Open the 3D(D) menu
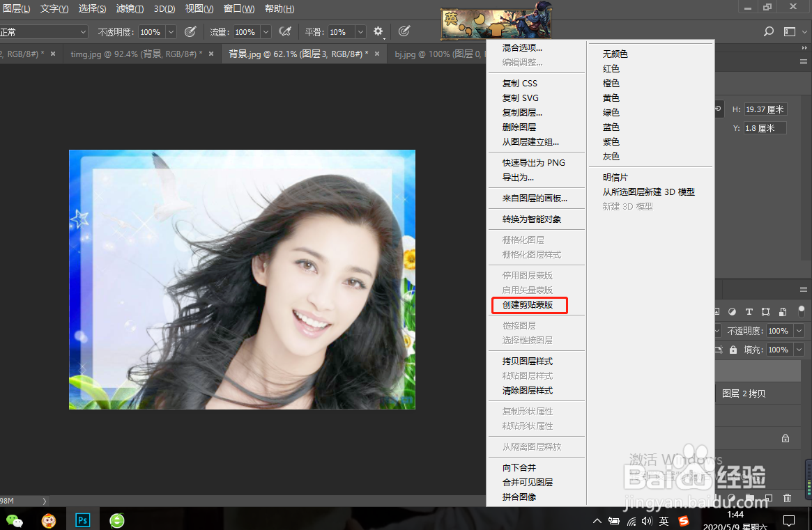The height and width of the screenshot is (530, 812). point(164,9)
